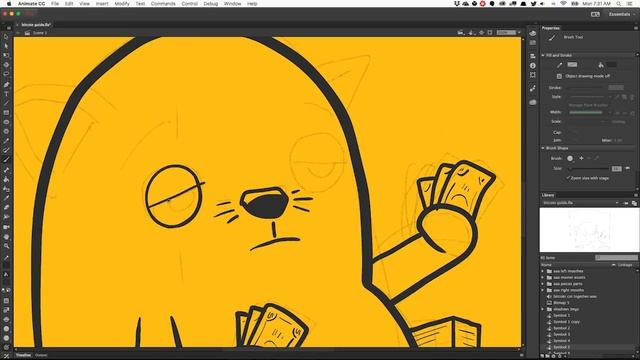Click the Edit Scene icon above stage
This screenshot has height=360, width=640.
point(461,33)
